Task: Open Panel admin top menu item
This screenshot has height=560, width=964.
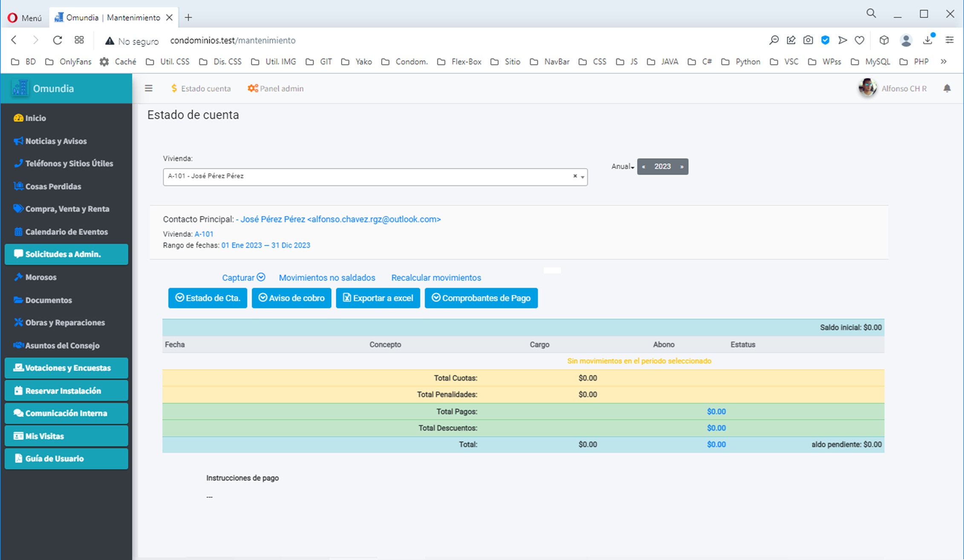Action: [276, 88]
